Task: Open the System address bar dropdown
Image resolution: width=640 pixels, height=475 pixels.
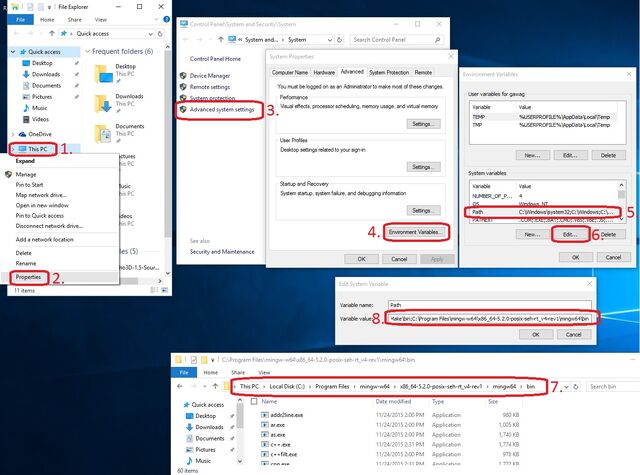Action: [x=330, y=40]
